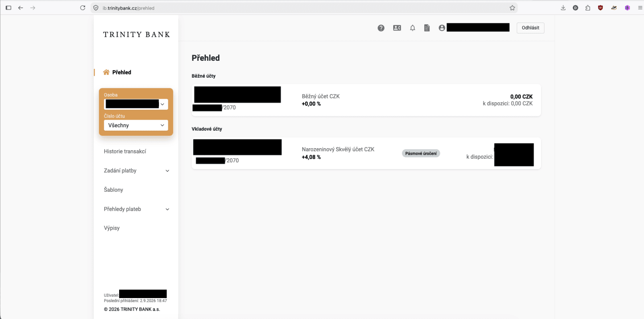644x319 pixels.
Task: Click the Poslední přihlášení timestamp
Action: (135, 301)
